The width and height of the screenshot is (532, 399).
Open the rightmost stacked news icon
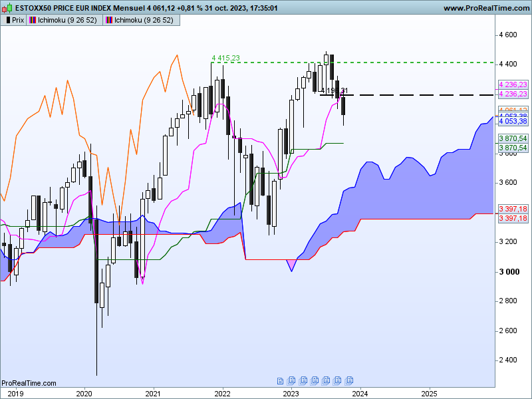pos(349,380)
